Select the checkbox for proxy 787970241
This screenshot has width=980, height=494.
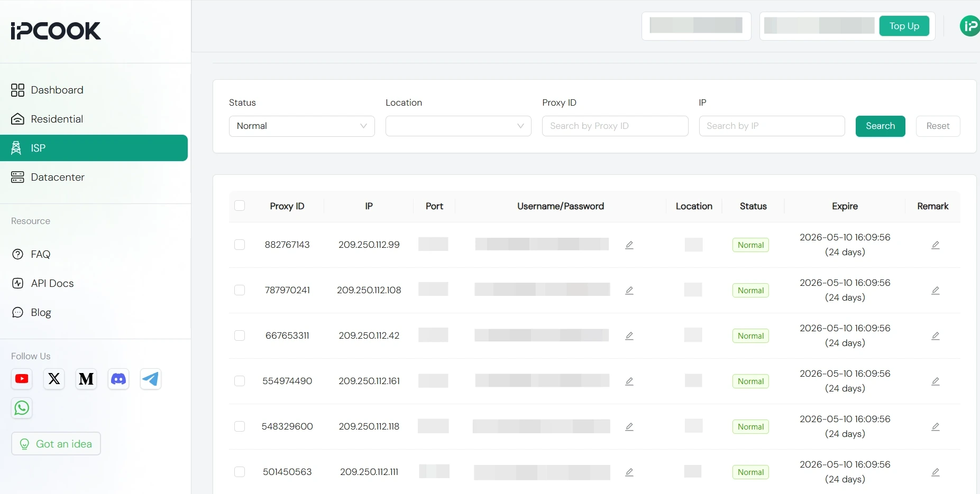click(240, 290)
